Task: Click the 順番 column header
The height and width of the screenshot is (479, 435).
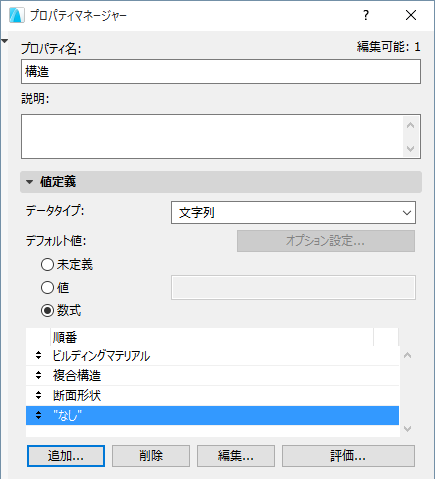Action: [212, 337]
